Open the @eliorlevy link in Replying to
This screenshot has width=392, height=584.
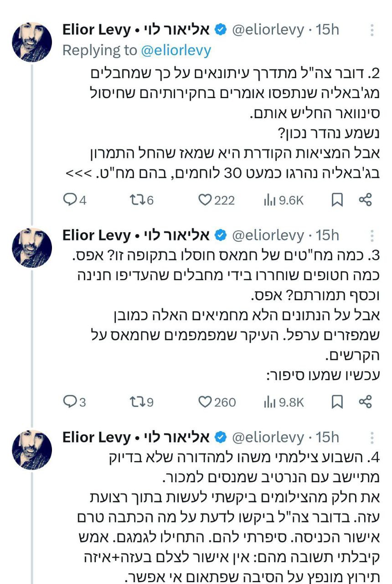(176, 50)
